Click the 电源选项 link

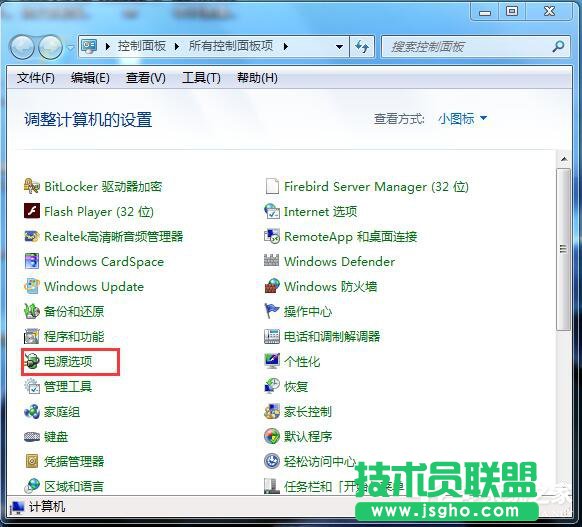click(x=68, y=361)
